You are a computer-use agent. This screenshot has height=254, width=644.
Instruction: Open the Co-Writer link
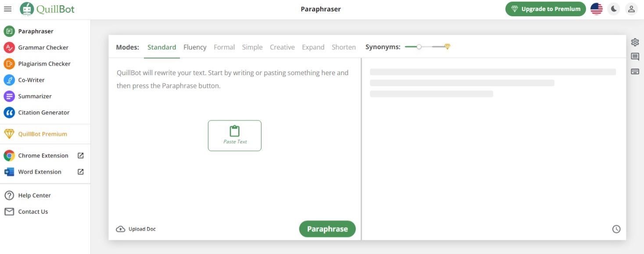(32, 80)
